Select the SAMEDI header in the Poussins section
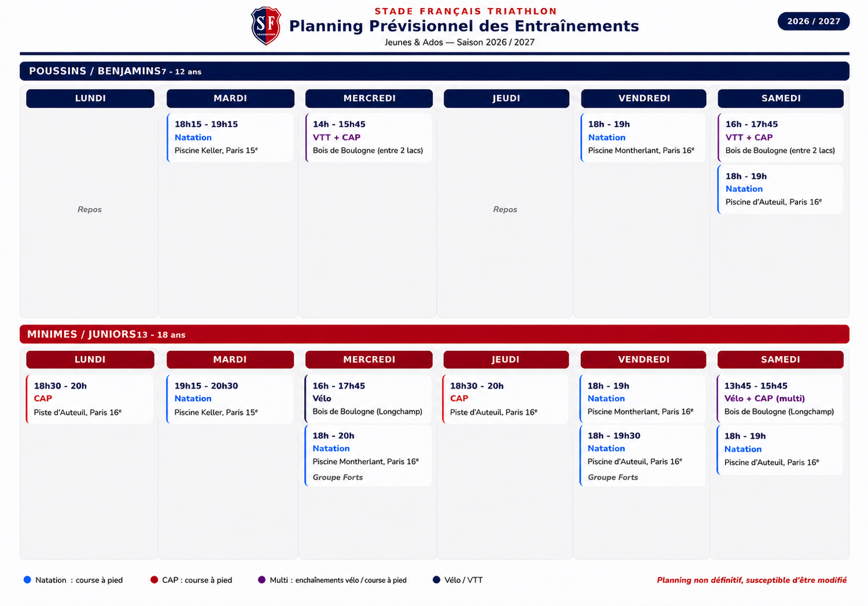The image size is (868, 606). click(781, 98)
